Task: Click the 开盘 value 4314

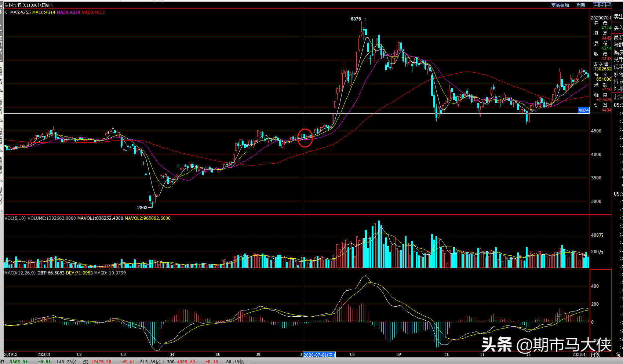Action: (x=606, y=28)
